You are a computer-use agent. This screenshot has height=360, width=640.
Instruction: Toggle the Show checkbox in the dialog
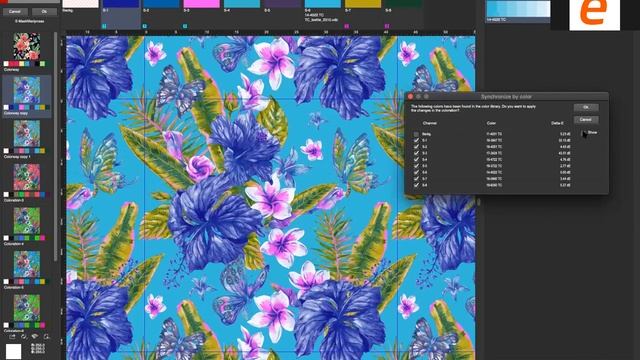click(x=583, y=133)
